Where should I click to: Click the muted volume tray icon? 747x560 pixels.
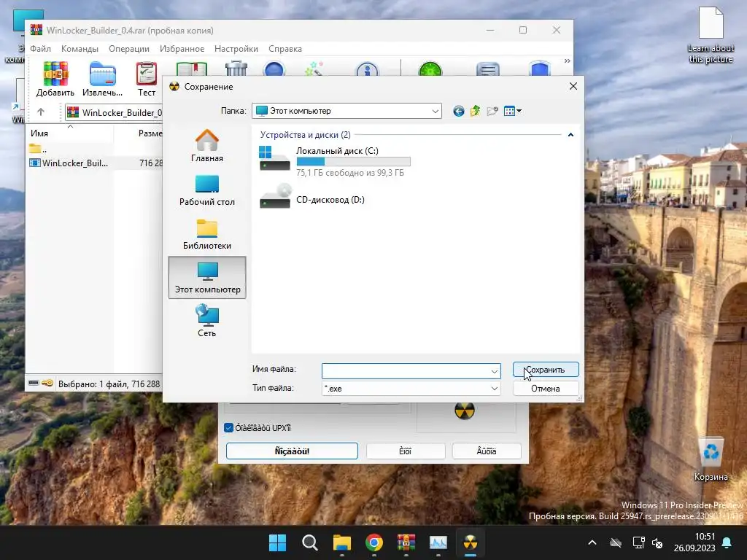tap(657, 542)
